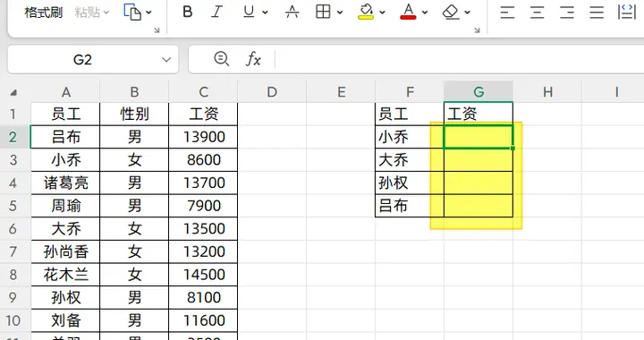Click the Merge cells icon

(627, 12)
